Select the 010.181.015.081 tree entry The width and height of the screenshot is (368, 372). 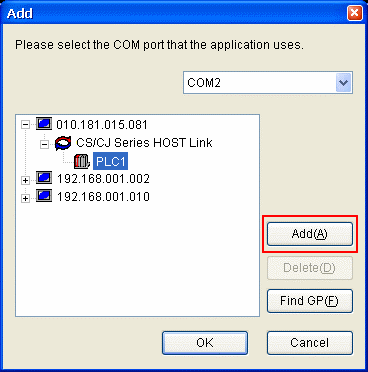click(x=102, y=125)
